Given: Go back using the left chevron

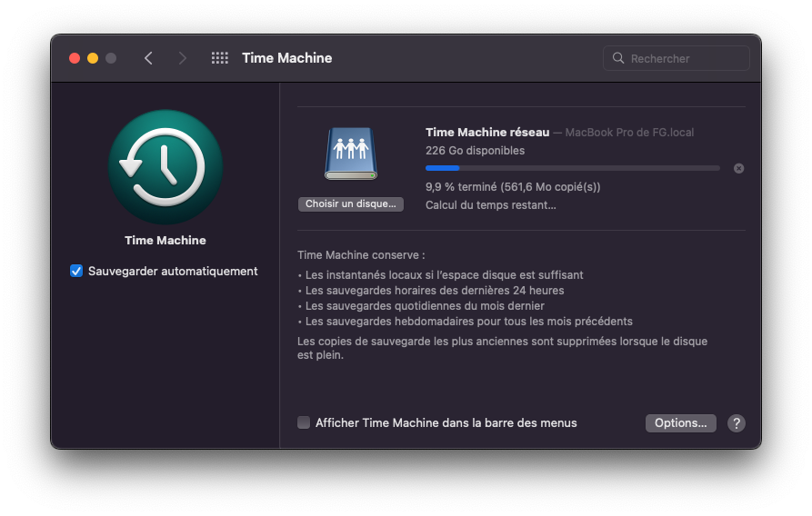Looking at the screenshot, I should coord(148,58).
